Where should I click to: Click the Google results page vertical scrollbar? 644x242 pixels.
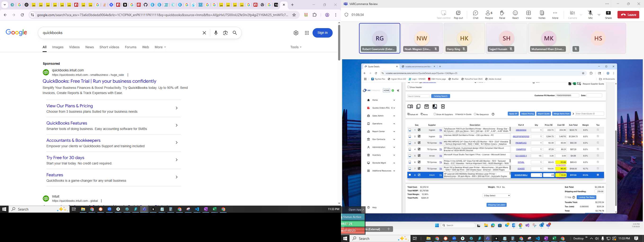point(339,42)
